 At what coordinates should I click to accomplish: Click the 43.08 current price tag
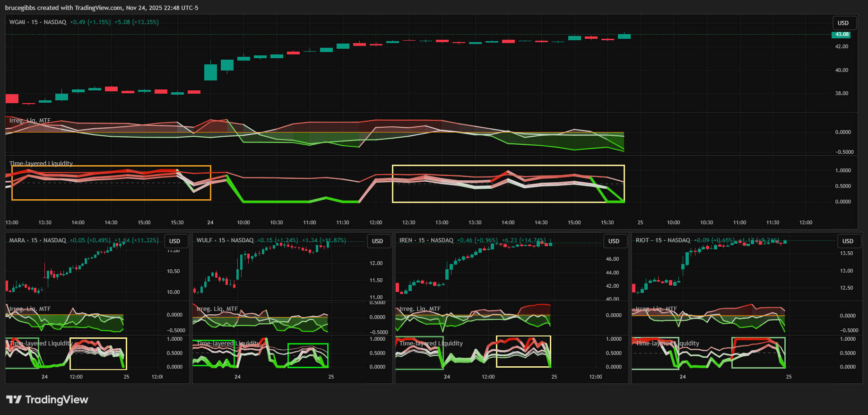[841, 35]
